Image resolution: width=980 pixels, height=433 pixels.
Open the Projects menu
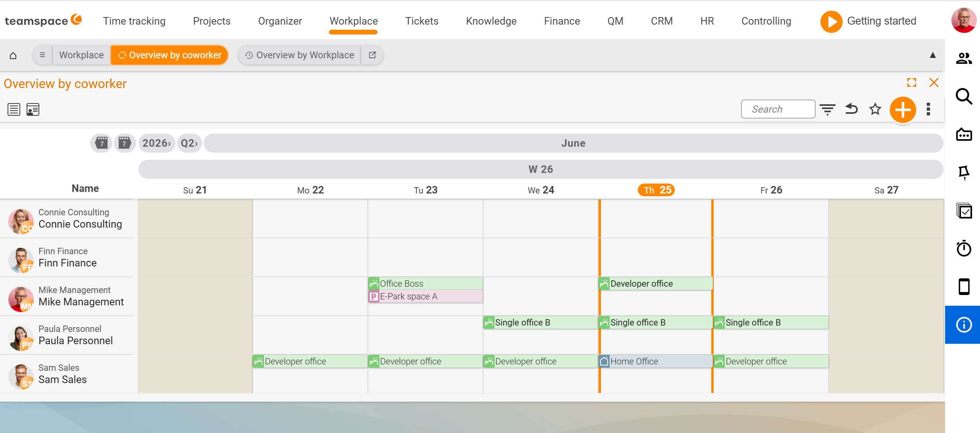212,21
